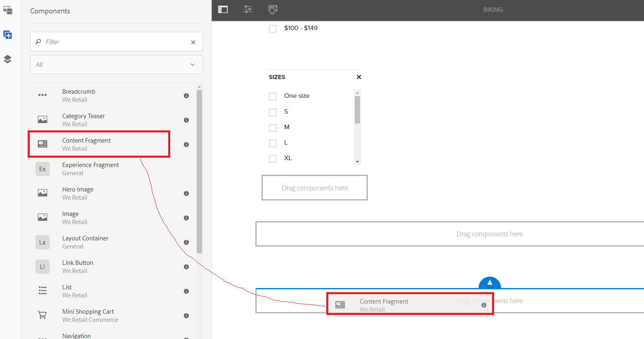The width and height of the screenshot is (644, 339).
Task: Select the Mini Shopping Cart icon
Action: [x=42, y=315]
